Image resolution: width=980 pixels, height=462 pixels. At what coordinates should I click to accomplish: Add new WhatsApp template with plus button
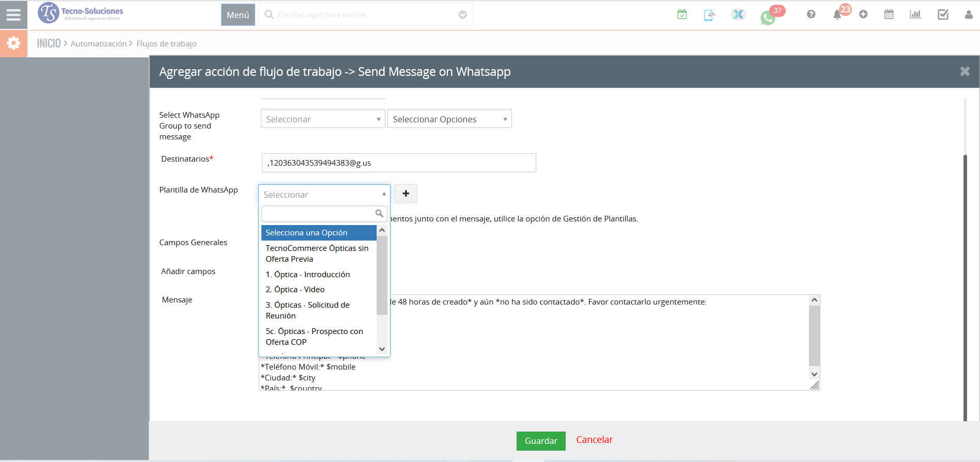[x=406, y=194]
